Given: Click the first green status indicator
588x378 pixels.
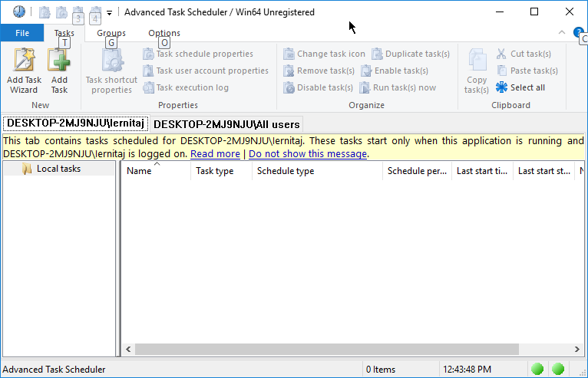Looking at the screenshot, I should pyautogui.click(x=537, y=369).
